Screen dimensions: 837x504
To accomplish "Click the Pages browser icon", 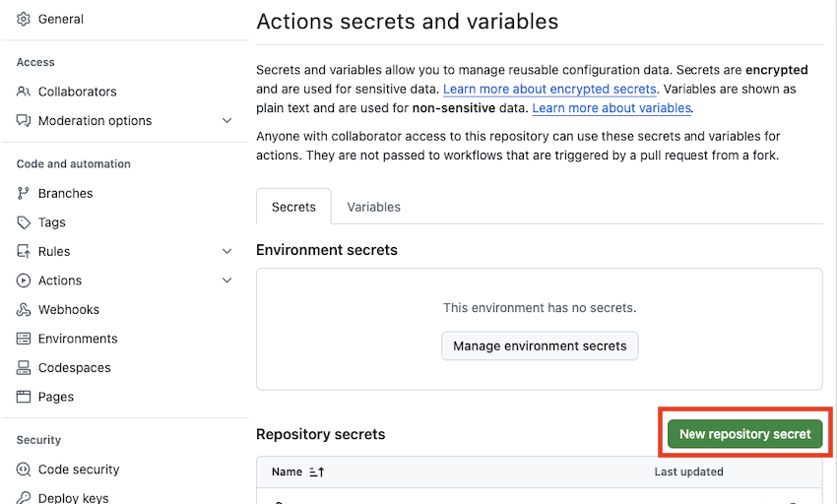I will [x=24, y=397].
